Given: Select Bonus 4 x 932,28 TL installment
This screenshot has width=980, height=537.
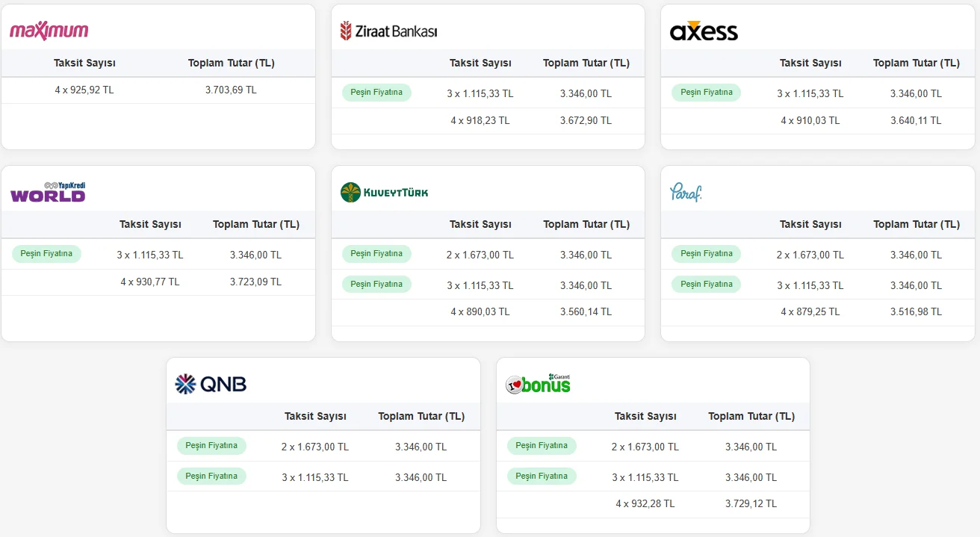Looking at the screenshot, I should pos(645,504).
